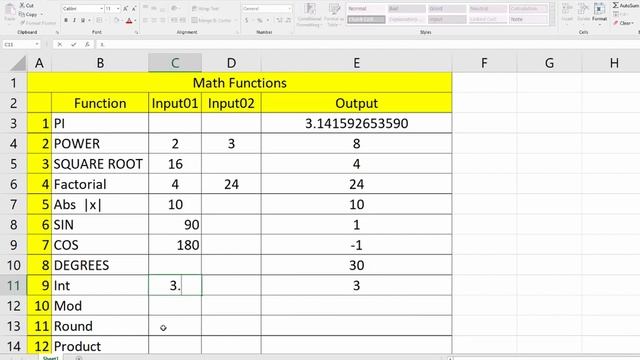640x360 pixels.
Task: Click the COS output cell showing -1
Action: tap(356, 245)
